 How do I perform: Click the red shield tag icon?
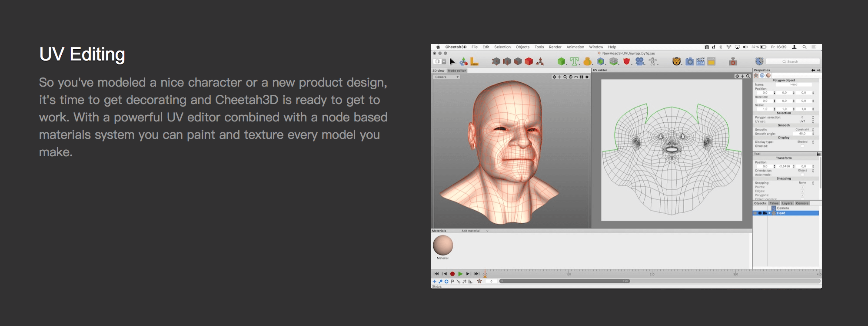(627, 62)
